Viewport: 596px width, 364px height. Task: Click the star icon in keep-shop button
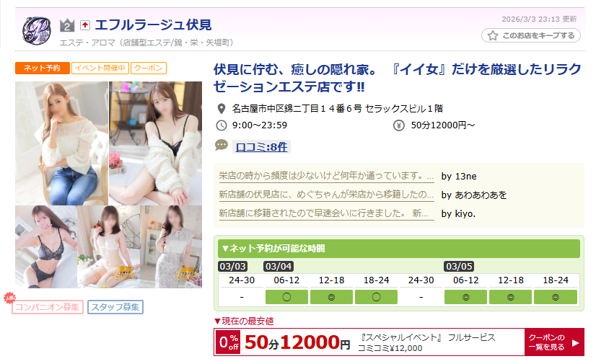tap(493, 35)
